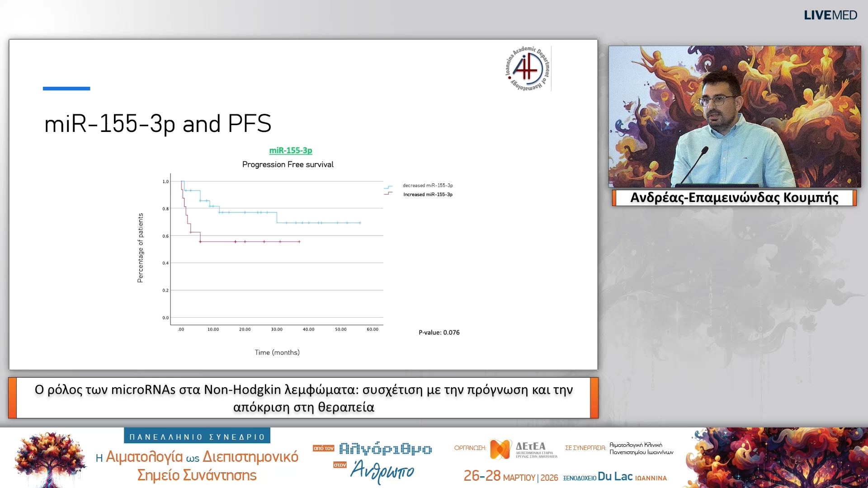The height and width of the screenshot is (488, 868).
Task: Click the blue accent bar above title
Action: pyautogui.click(x=66, y=89)
